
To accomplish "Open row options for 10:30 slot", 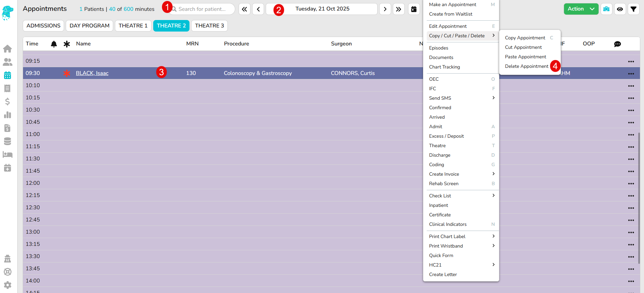I will pyautogui.click(x=631, y=110).
